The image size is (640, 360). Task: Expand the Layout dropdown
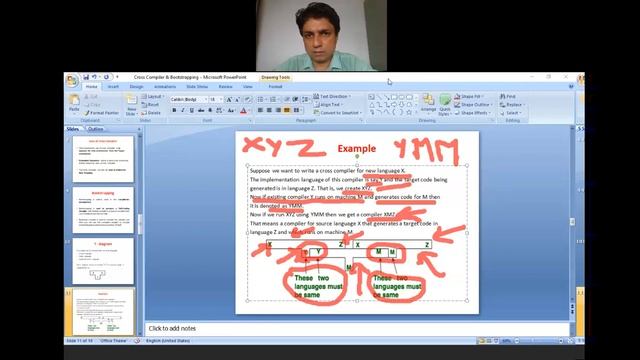pos(153,97)
